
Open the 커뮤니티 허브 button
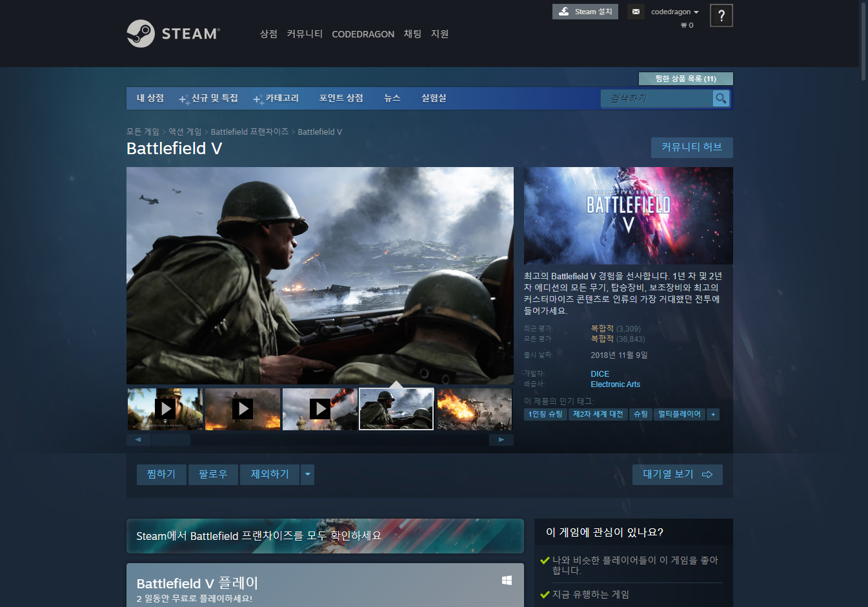[692, 147]
